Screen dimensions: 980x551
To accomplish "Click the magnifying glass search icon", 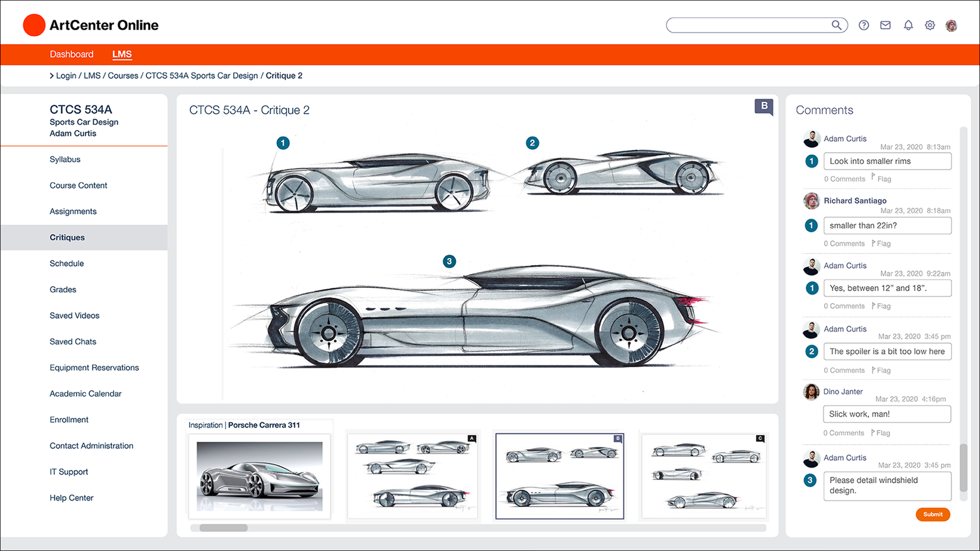I will [836, 25].
